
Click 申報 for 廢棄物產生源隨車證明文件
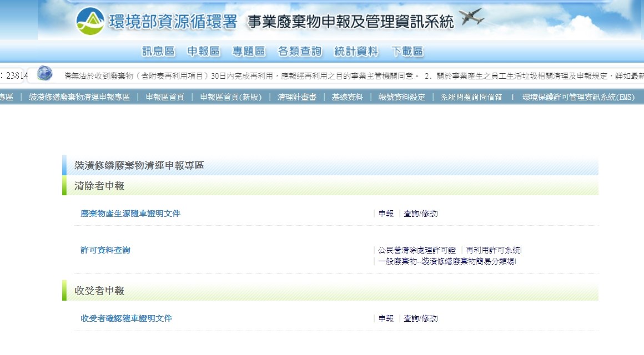386,214
